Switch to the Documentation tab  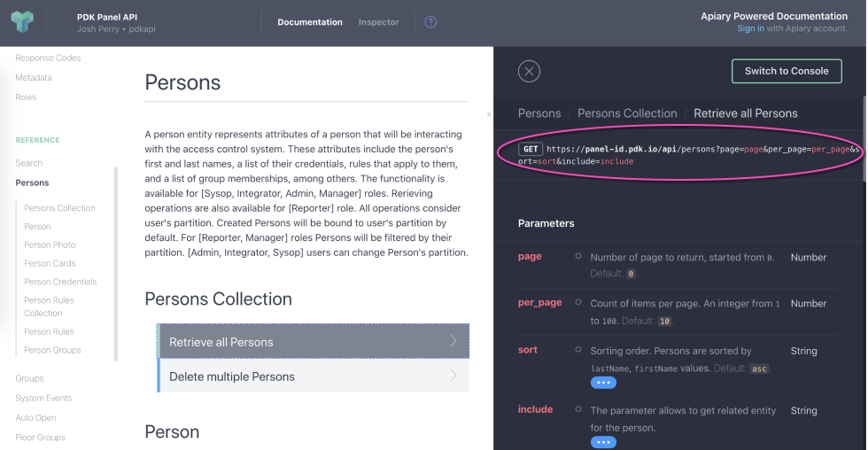coord(310,22)
